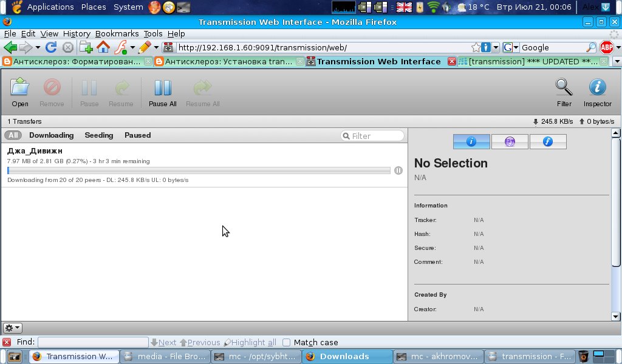The width and height of the screenshot is (622, 364).
Task: Open the search engine selector dropdown
Action: point(511,47)
